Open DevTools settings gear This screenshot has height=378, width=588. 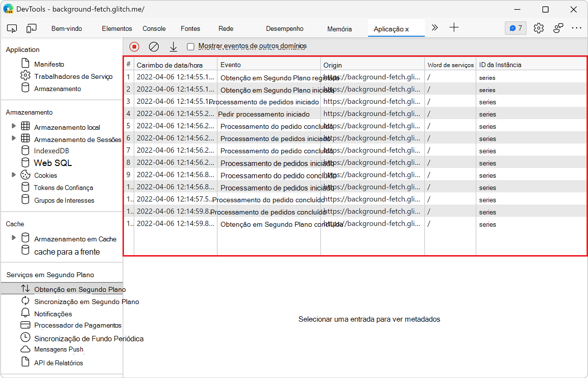pyautogui.click(x=539, y=28)
